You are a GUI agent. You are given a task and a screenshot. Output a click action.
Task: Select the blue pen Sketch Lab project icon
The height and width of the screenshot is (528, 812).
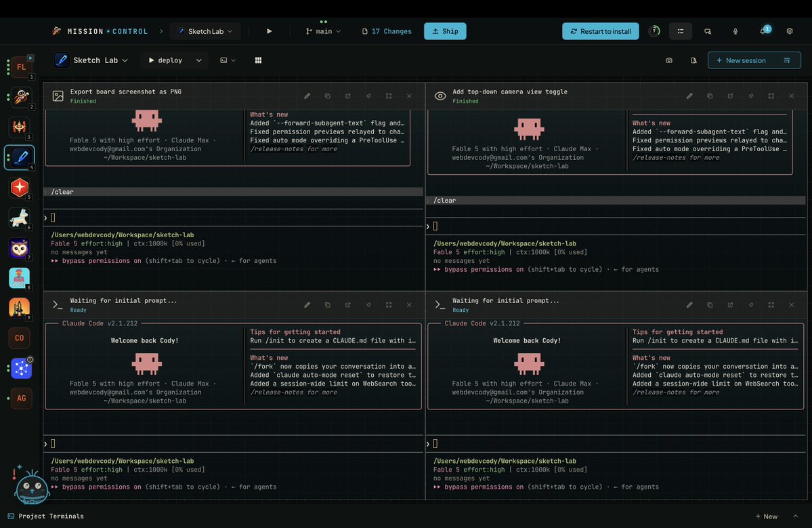click(x=20, y=157)
